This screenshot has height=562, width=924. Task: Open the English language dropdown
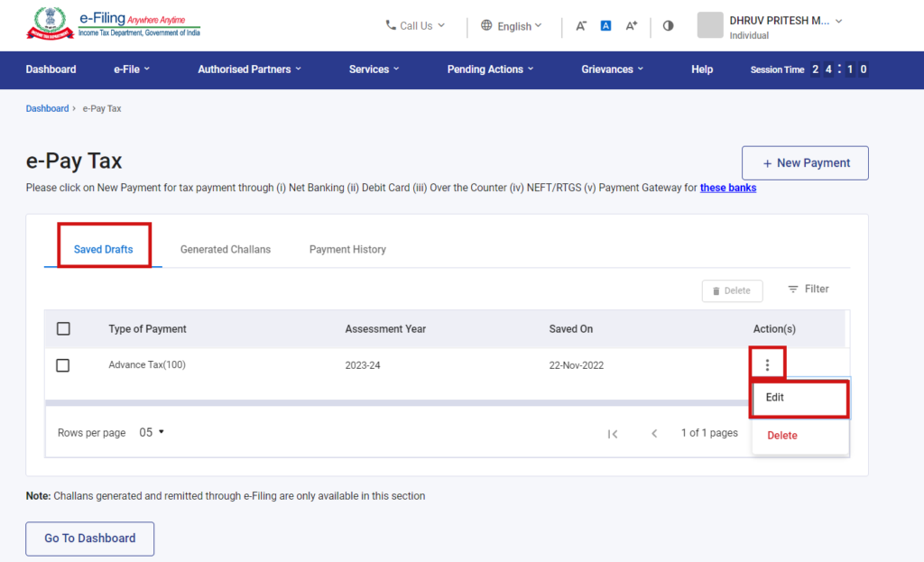[512, 26]
